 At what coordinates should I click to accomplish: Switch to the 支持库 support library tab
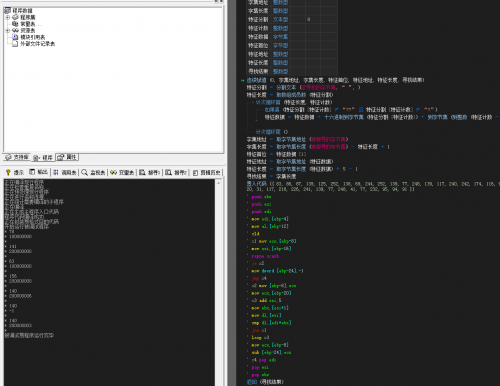click(x=17, y=157)
